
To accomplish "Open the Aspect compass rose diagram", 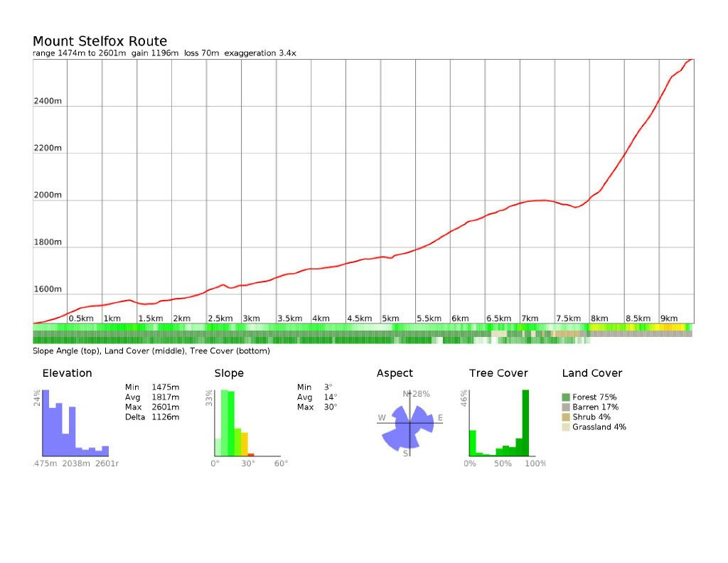I will click(408, 422).
